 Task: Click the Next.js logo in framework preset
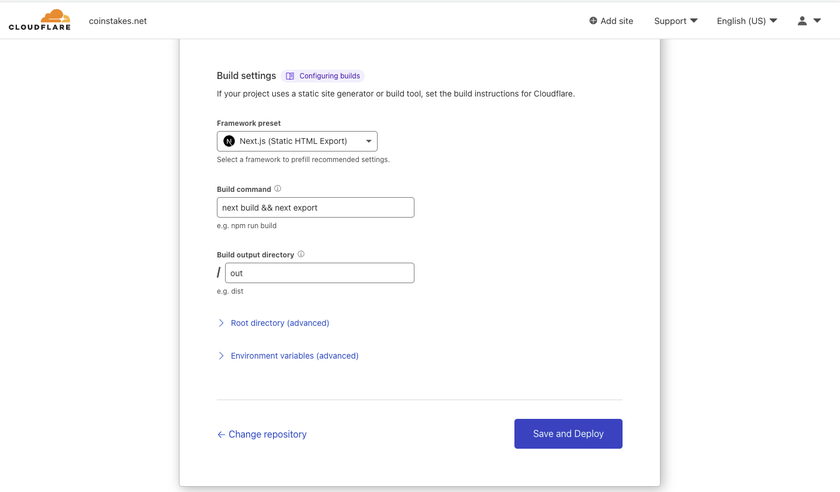229,141
